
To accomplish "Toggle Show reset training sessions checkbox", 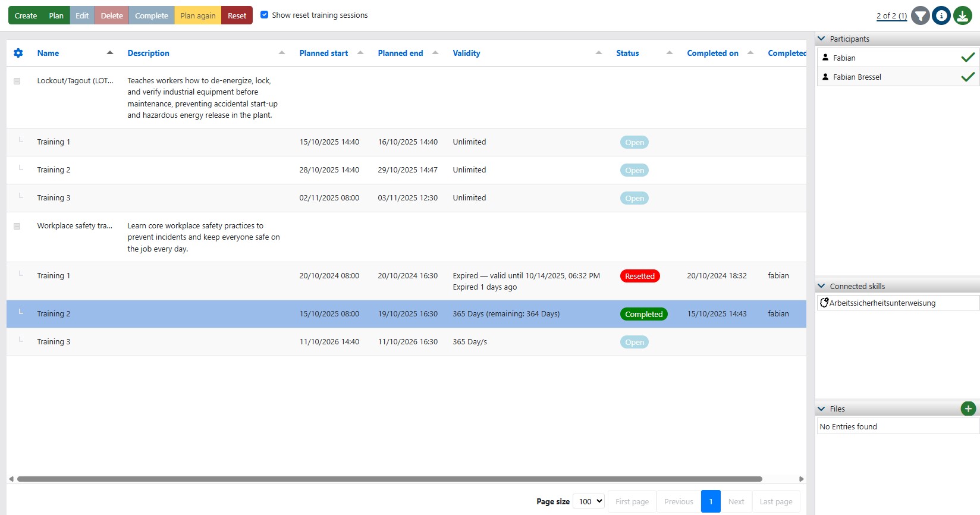I will point(265,15).
